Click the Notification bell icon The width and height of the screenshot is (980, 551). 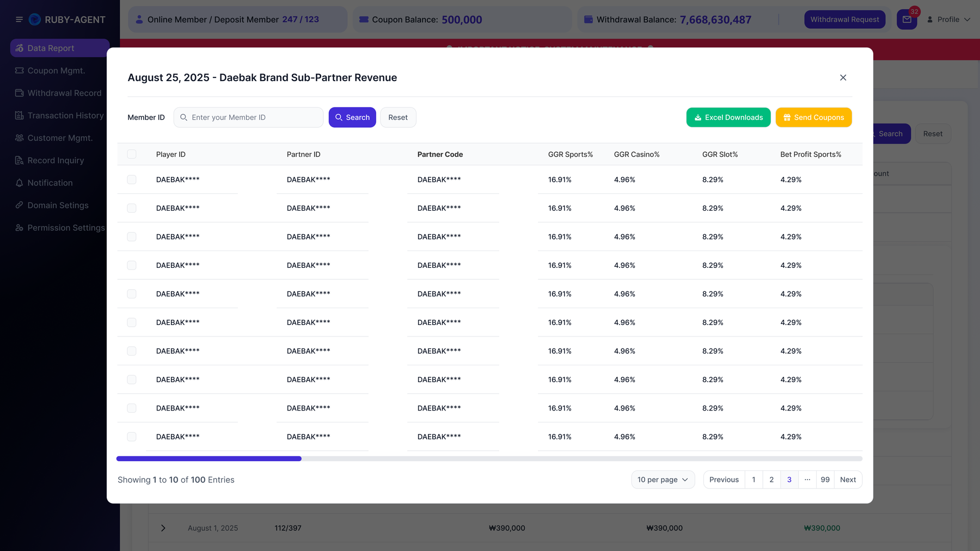pos(20,183)
